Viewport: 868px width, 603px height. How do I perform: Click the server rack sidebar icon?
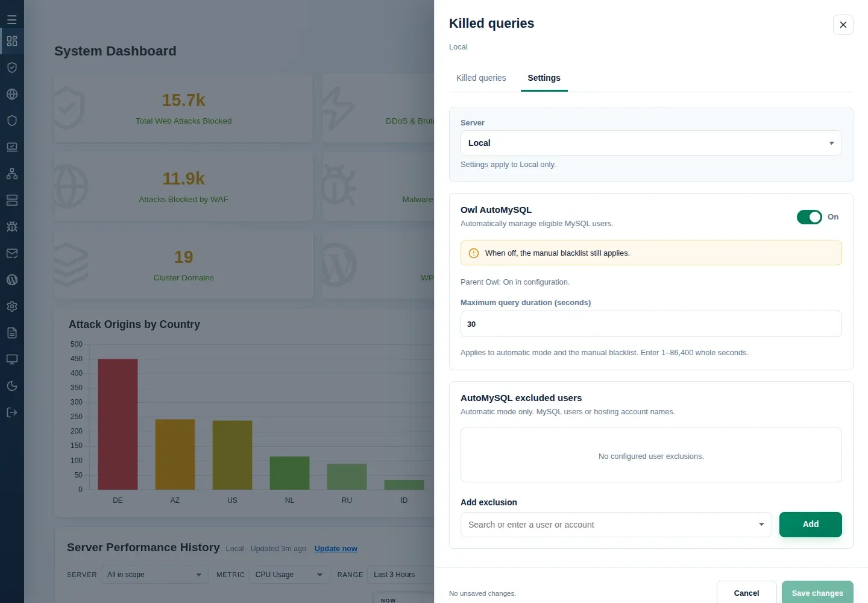pyautogui.click(x=11, y=200)
